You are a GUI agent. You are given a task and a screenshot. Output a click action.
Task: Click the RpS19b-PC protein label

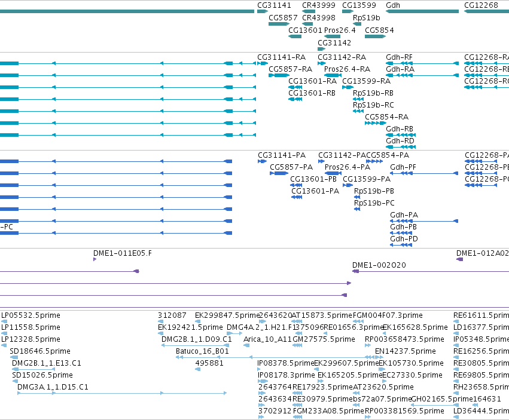tap(374, 203)
